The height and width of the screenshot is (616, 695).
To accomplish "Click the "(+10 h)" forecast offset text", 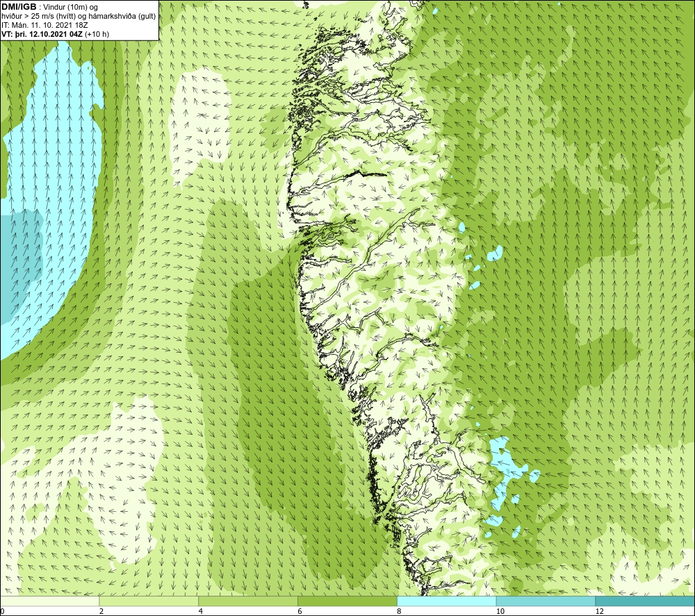I will pos(97,34).
